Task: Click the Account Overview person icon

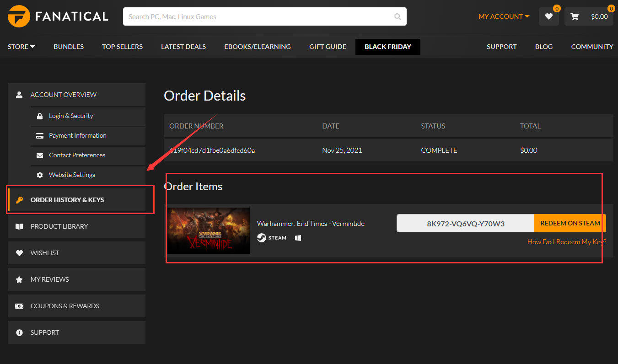Action: pos(19,95)
